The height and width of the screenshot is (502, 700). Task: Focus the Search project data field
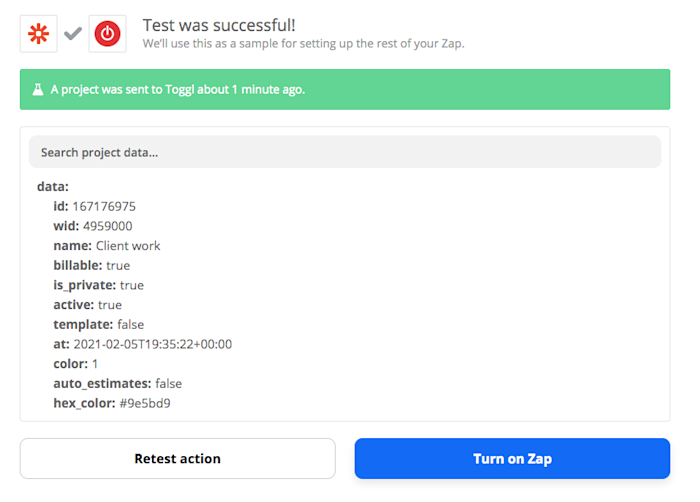tap(345, 152)
